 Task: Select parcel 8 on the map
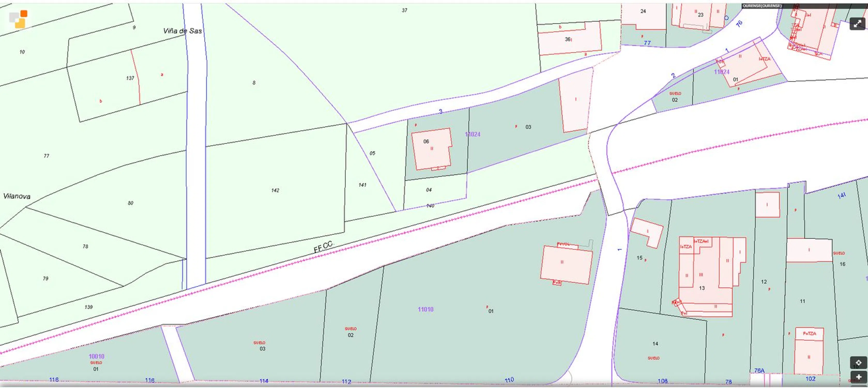coord(254,83)
